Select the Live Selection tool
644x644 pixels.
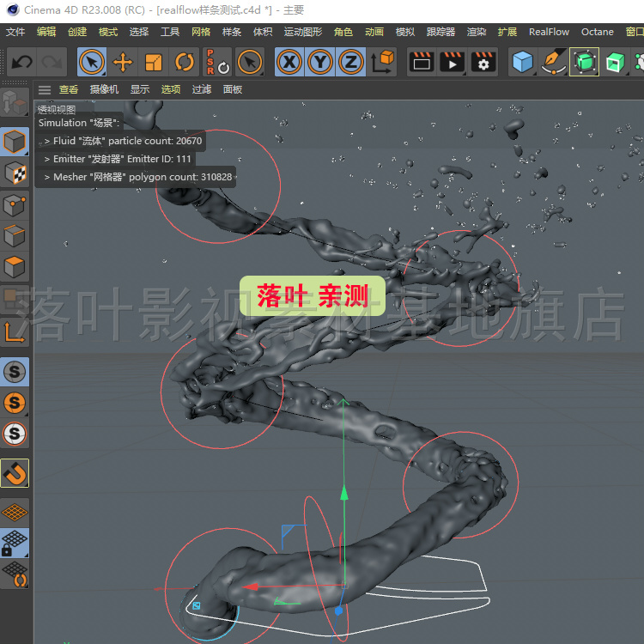click(92, 63)
